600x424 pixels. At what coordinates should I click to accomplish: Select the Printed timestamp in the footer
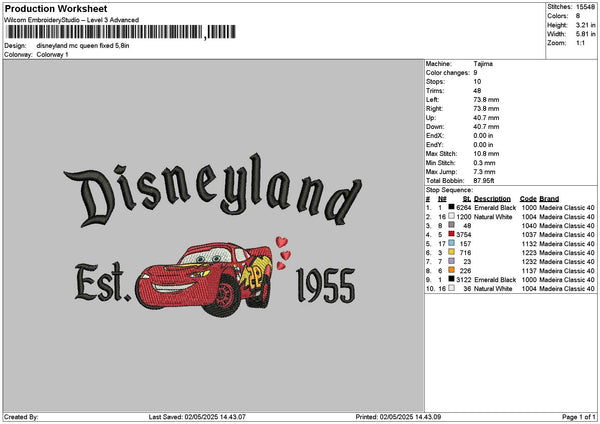coord(398,417)
